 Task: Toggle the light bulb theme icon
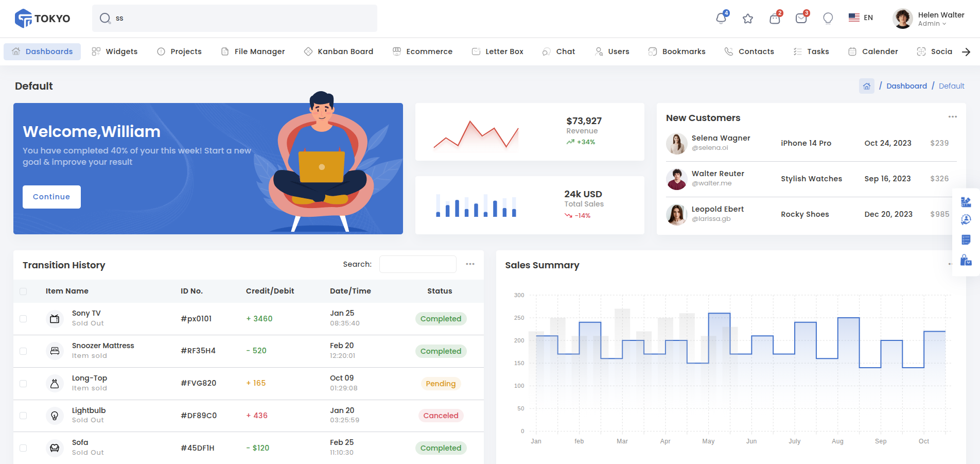(828, 19)
